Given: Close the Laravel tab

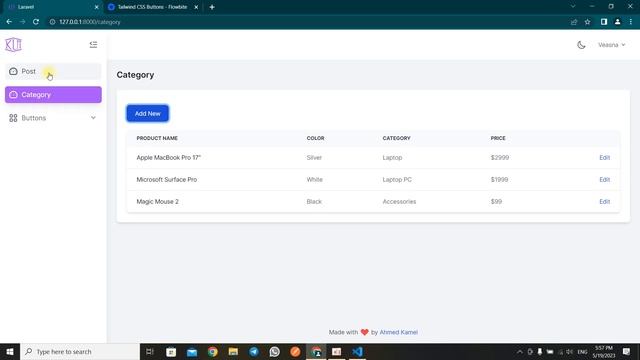Looking at the screenshot, I should pos(96,7).
